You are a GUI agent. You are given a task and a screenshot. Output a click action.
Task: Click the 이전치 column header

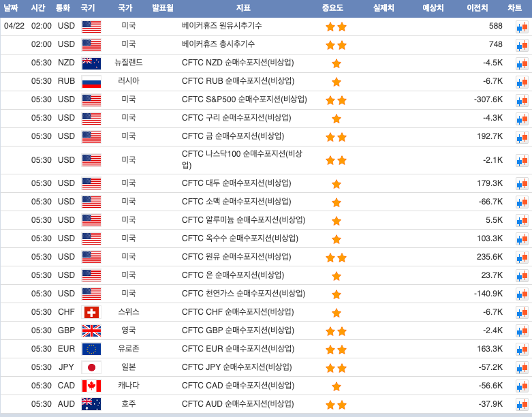tap(477, 8)
